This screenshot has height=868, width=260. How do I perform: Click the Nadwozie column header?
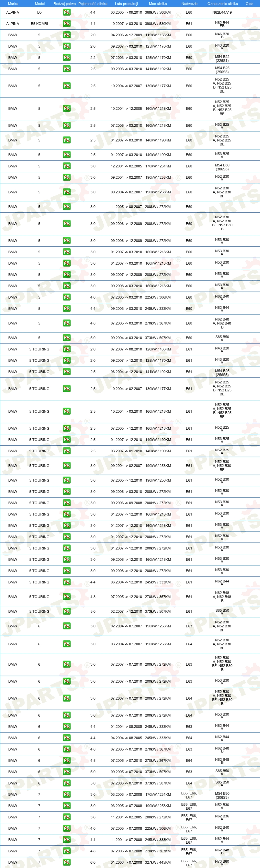[189, 4]
